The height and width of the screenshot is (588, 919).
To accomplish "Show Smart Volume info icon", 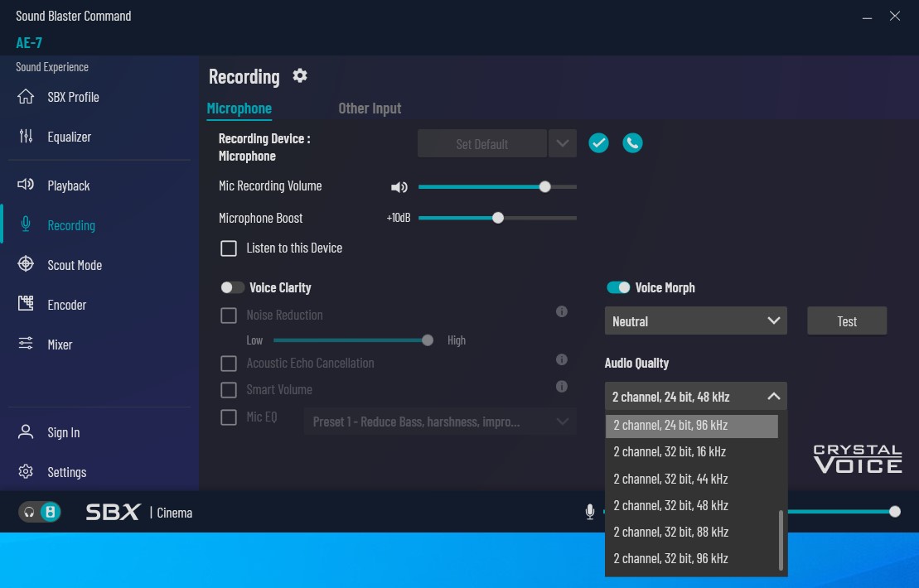I will click(562, 387).
